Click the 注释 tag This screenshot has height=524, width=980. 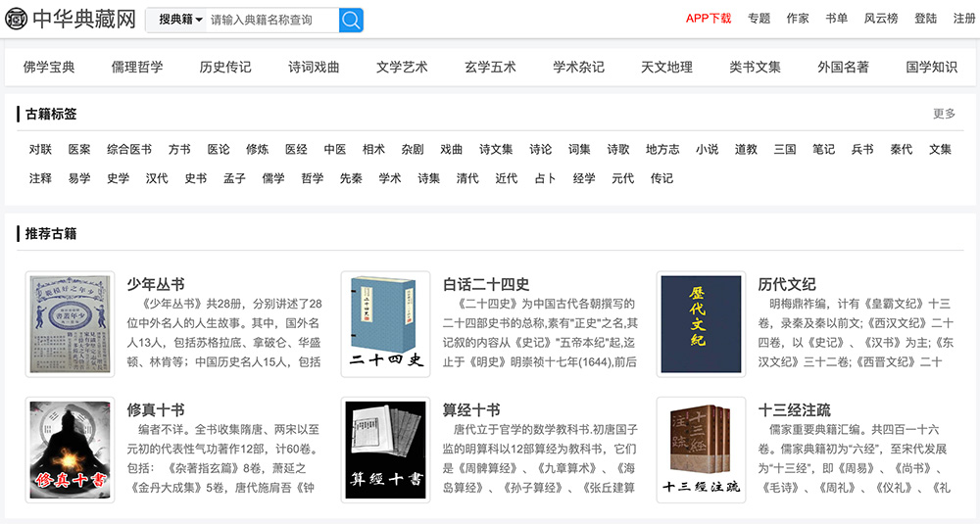[40, 178]
